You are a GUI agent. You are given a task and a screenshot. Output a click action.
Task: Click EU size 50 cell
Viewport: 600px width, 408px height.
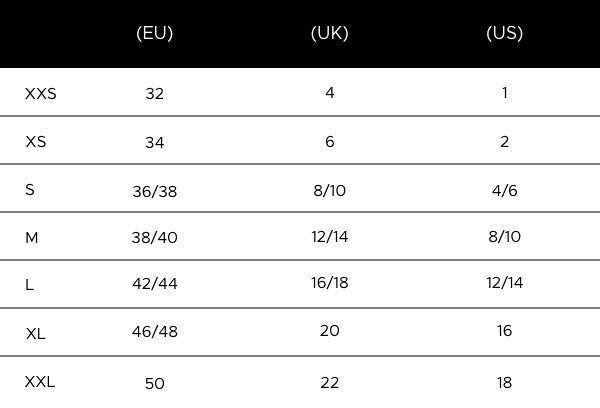tap(155, 384)
